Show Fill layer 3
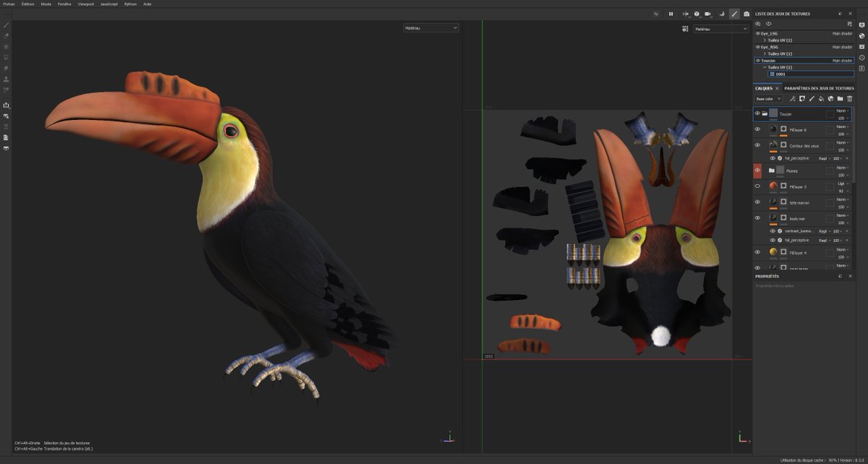This screenshot has height=464, width=868. tap(757, 186)
